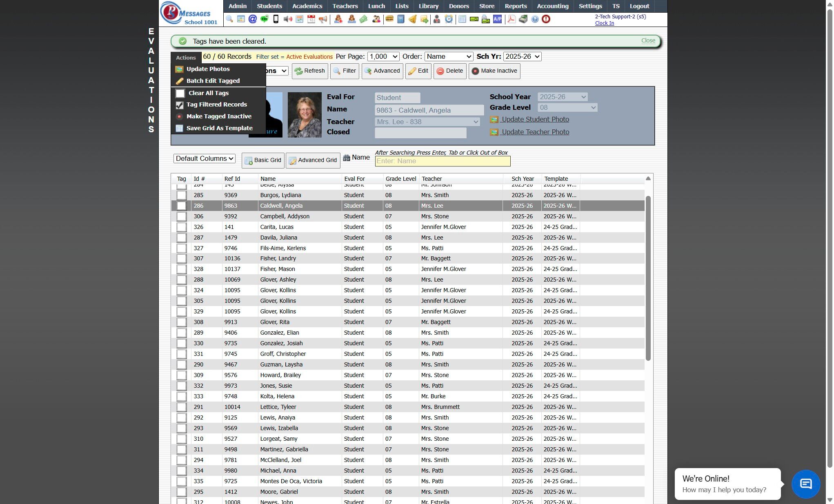Click the mobile phone icon

pyautogui.click(x=276, y=19)
